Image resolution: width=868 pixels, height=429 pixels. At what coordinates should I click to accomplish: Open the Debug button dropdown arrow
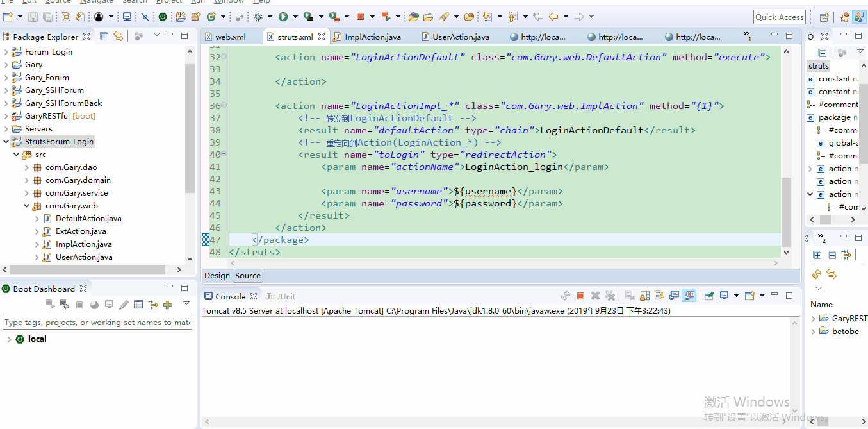(x=269, y=17)
